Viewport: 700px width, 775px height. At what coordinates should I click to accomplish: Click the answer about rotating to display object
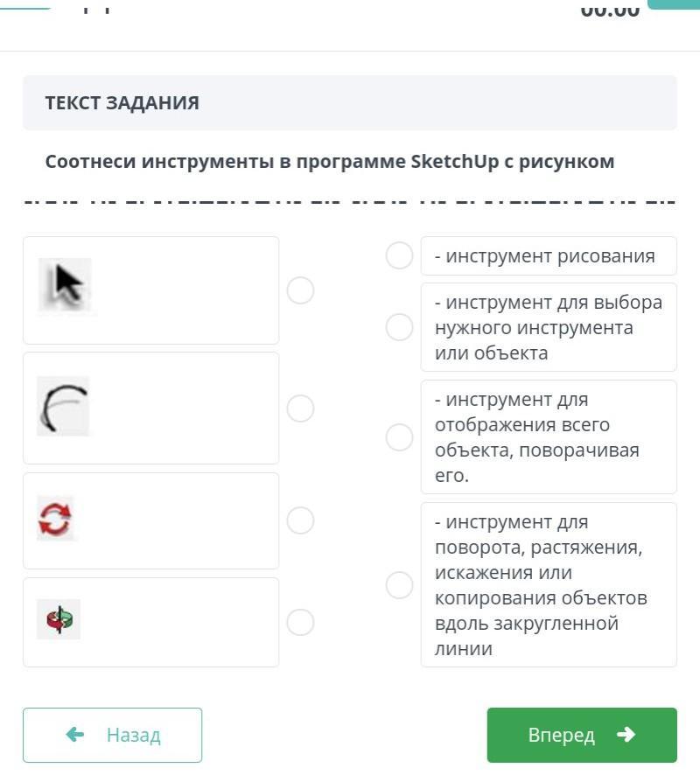[x=549, y=437]
